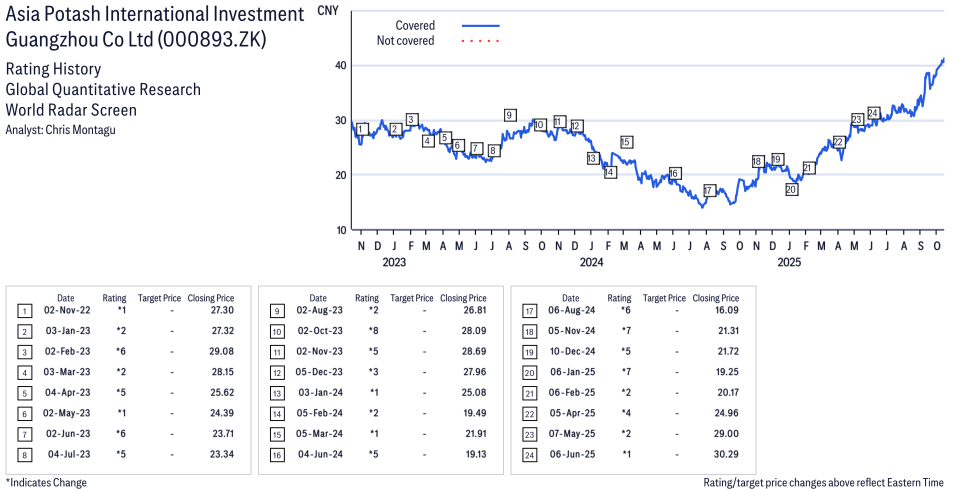
Task: Click the 2024 year label on x-axis
Action: pyautogui.click(x=591, y=263)
